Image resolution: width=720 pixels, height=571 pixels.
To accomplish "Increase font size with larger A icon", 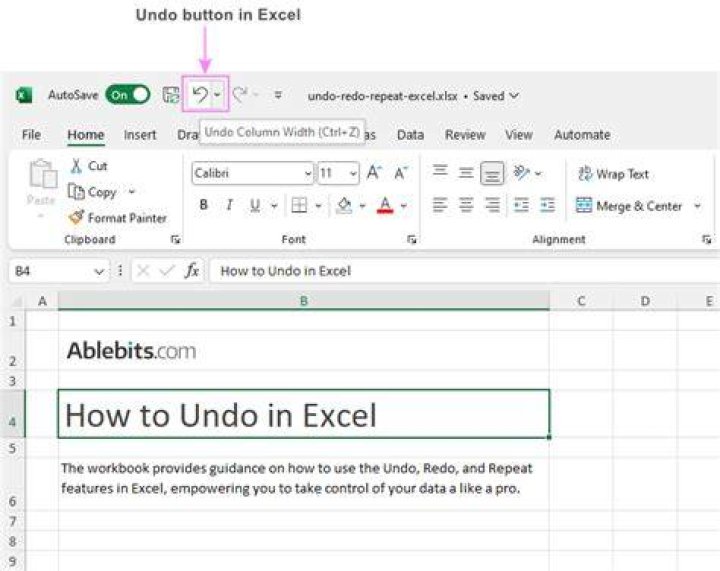I will (x=374, y=173).
